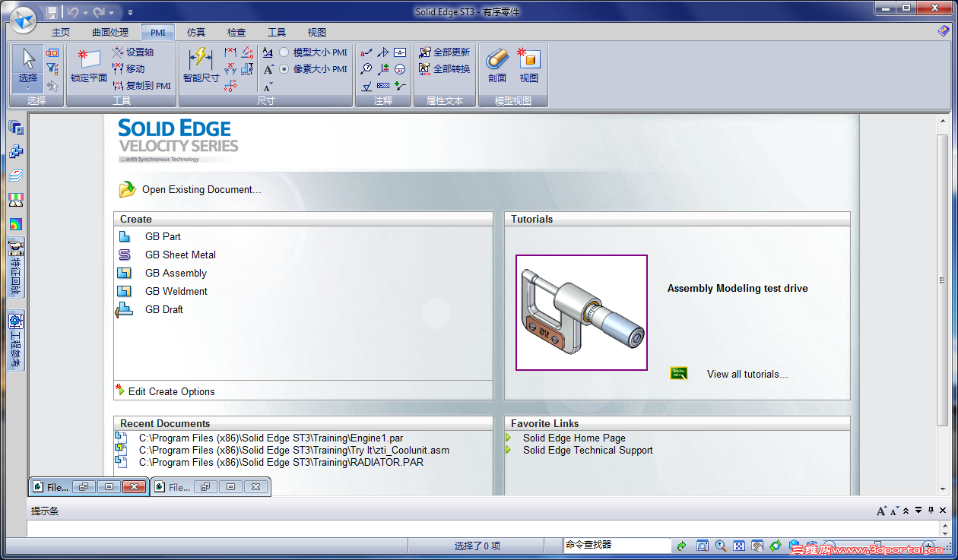
Task: Click in the 命令查找器 command finder field
Action: pos(616,545)
